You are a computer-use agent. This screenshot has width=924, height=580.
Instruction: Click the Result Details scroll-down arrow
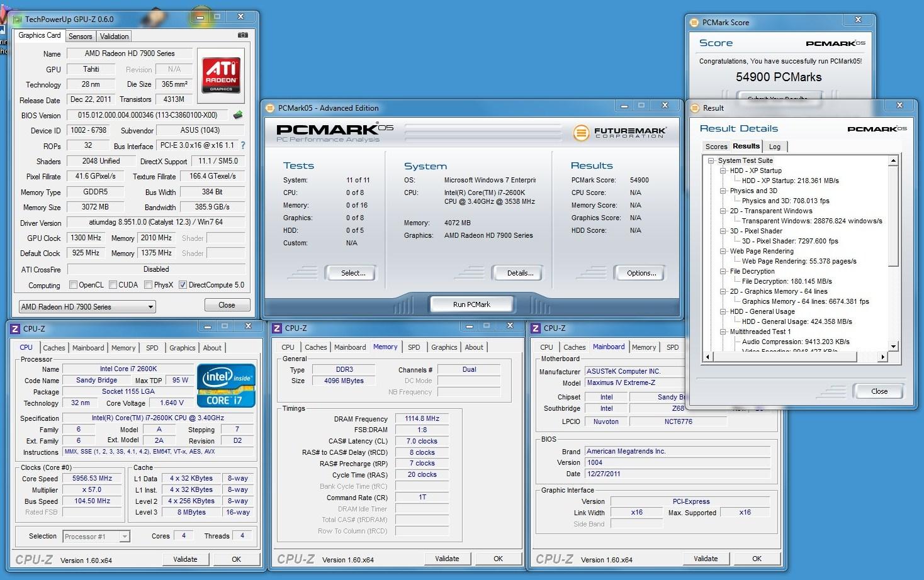click(x=893, y=346)
